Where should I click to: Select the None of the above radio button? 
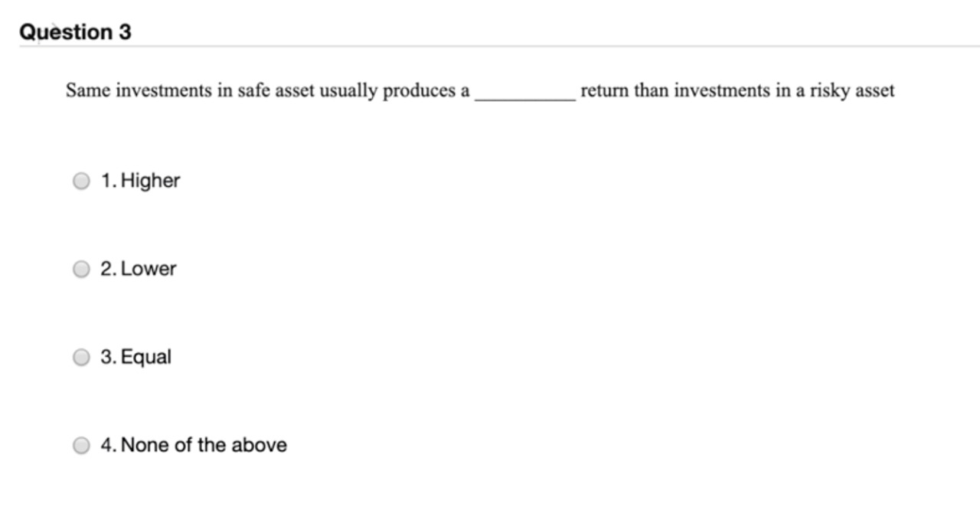(x=80, y=444)
